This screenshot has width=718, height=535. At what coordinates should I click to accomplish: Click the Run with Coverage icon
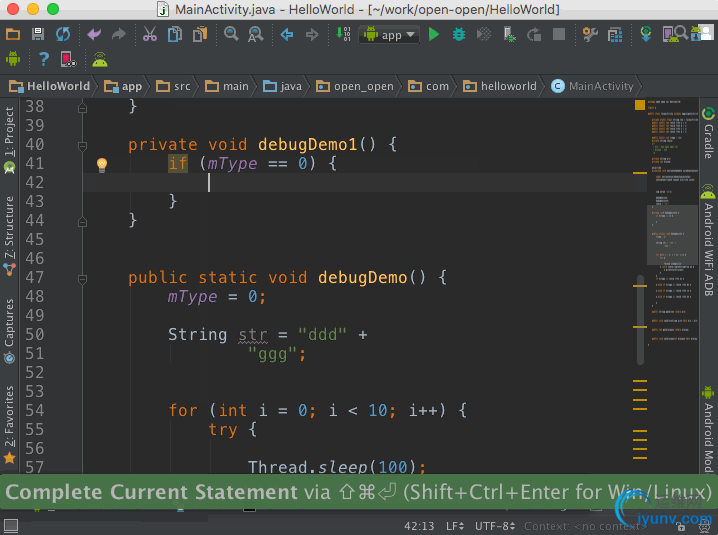pos(484,34)
